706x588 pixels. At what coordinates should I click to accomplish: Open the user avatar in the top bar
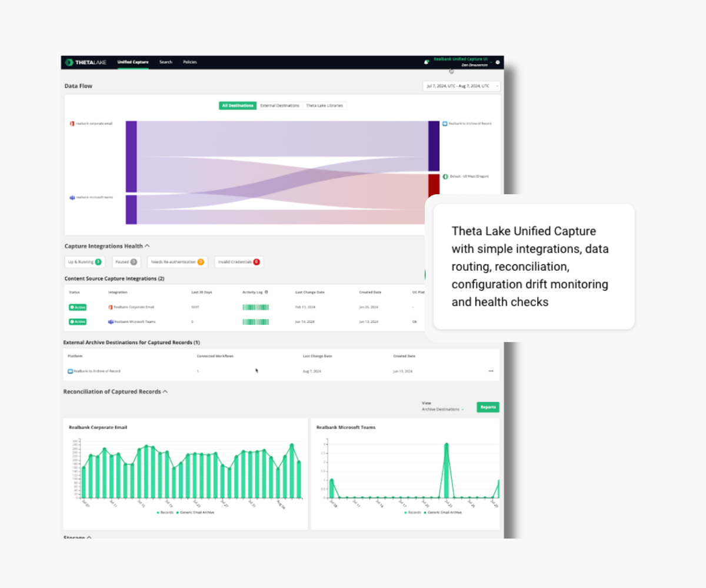pos(497,62)
